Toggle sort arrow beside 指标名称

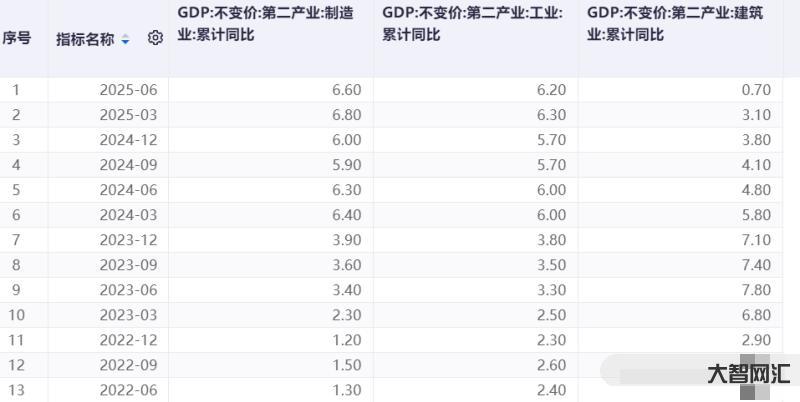(125, 40)
